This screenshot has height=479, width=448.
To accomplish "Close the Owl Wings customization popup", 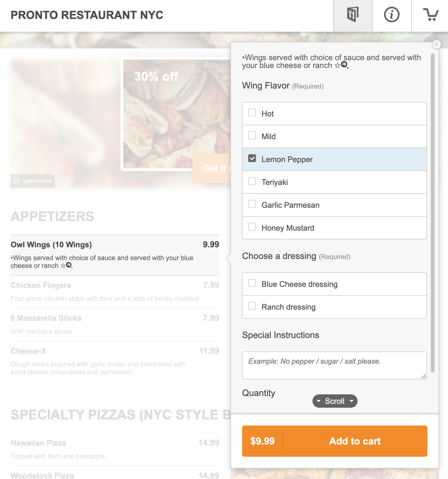I will pyautogui.click(x=436, y=44).
